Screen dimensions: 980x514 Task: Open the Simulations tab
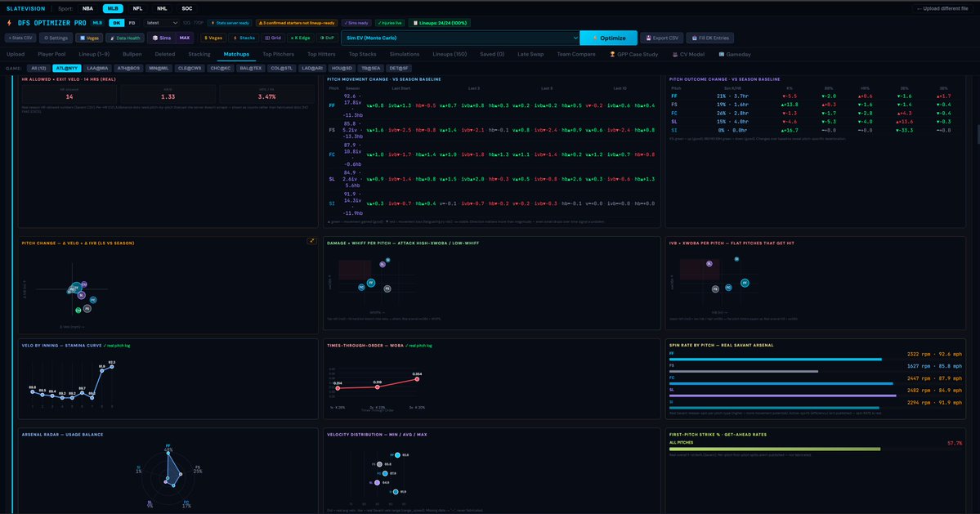[x=405, y=54]
